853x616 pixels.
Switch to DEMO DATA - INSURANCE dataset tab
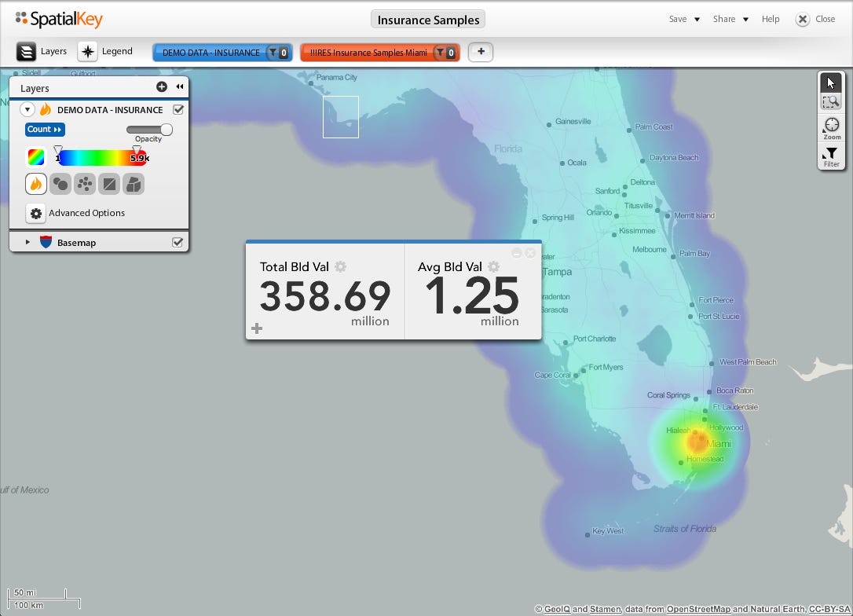(211, 52)
